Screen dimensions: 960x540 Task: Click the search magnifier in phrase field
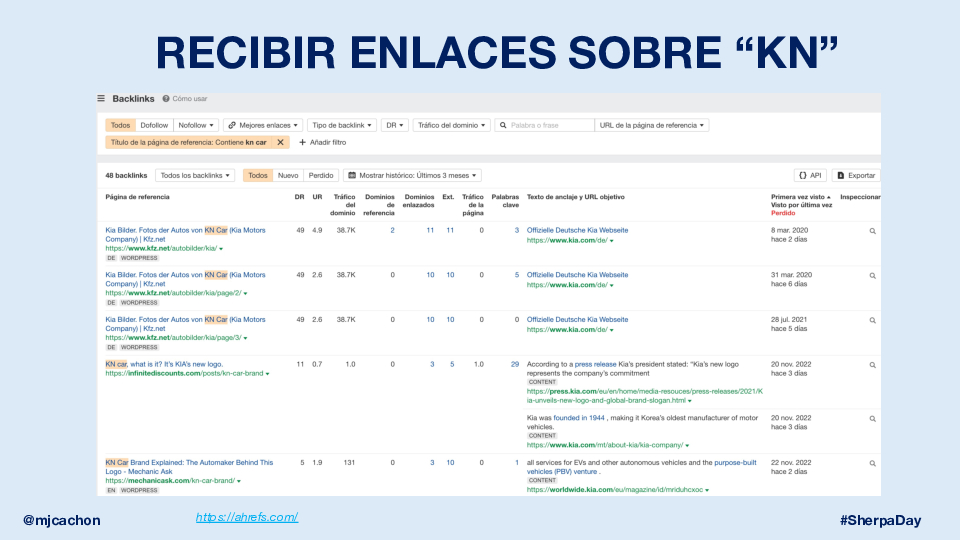pyautogui.click(x=503, y=126)
